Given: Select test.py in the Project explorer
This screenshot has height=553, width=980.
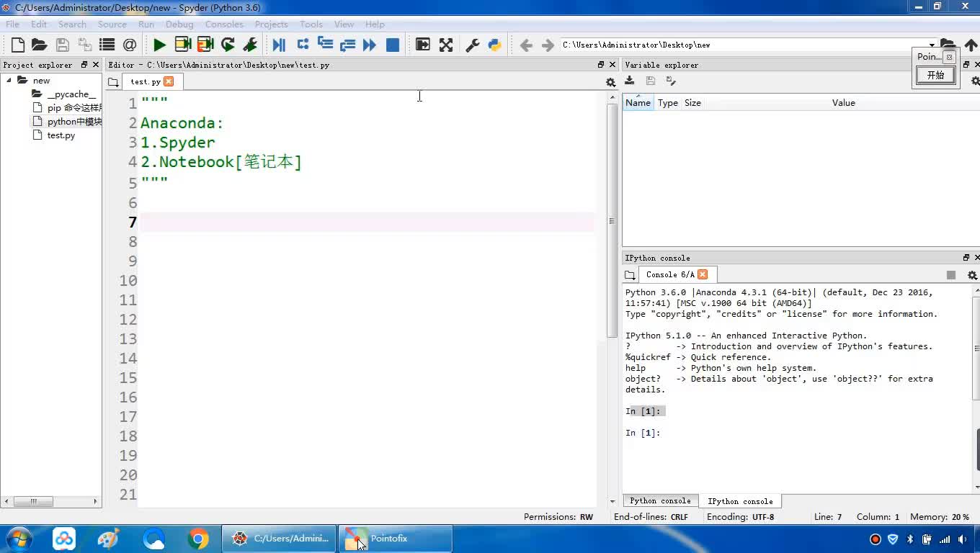Looking at the screenshot, I should point(61,135).
